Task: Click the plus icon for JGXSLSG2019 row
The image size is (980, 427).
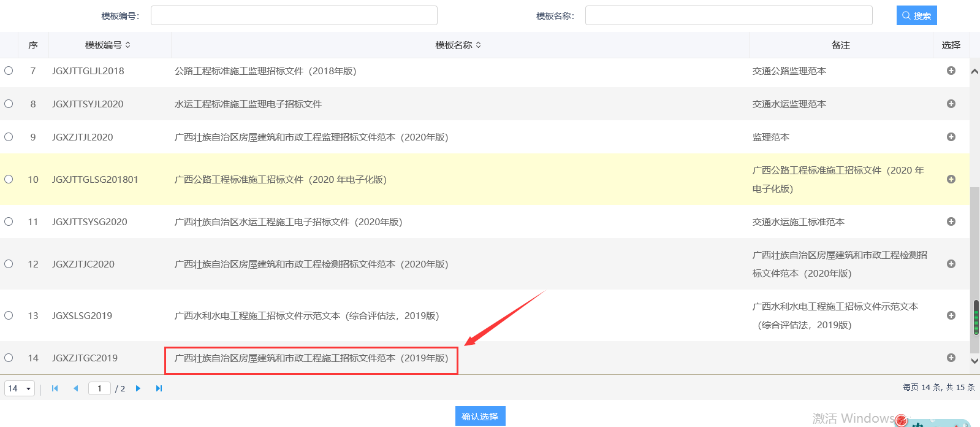Action: tap(951, 315)
